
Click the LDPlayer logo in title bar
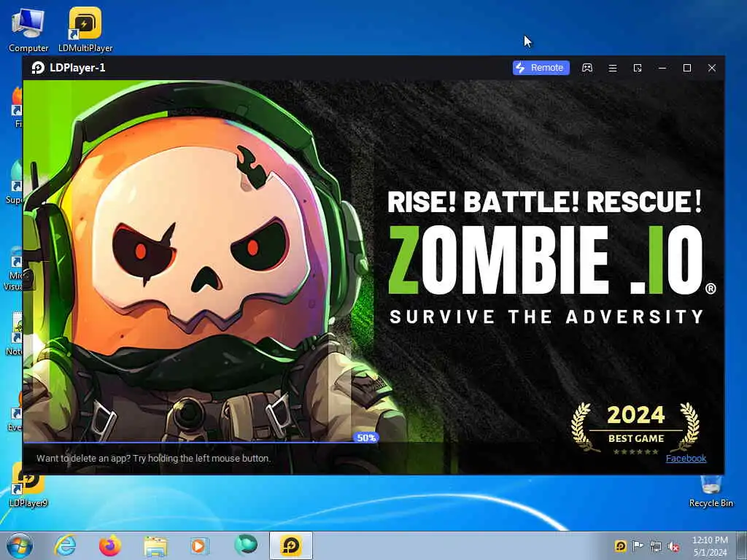point(38,68)
